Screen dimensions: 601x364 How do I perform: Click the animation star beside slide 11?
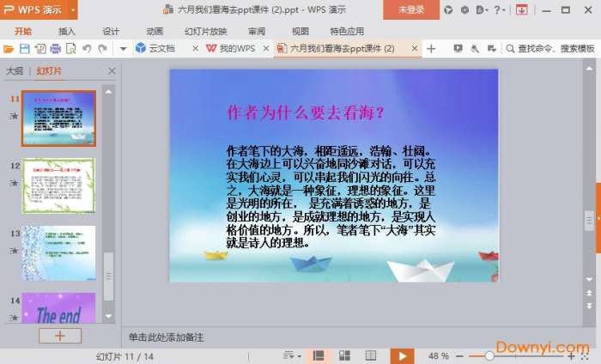click(x=14, y=116)
